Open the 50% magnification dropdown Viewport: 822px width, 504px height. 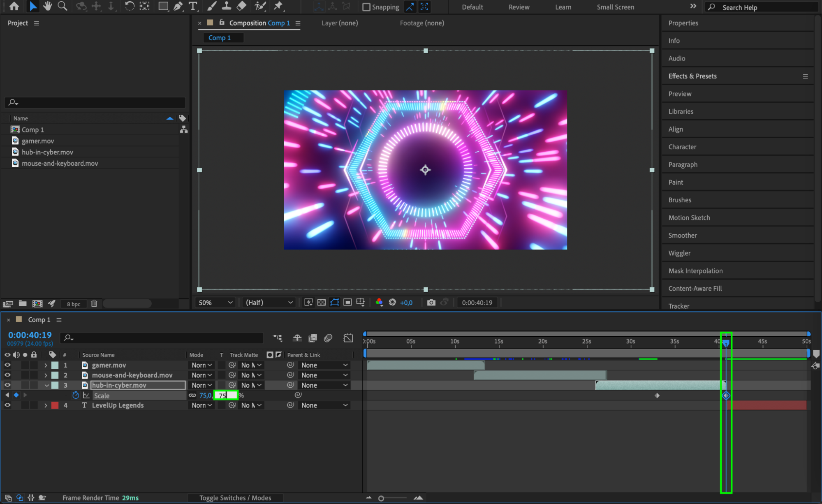click(x=215, y=303)
